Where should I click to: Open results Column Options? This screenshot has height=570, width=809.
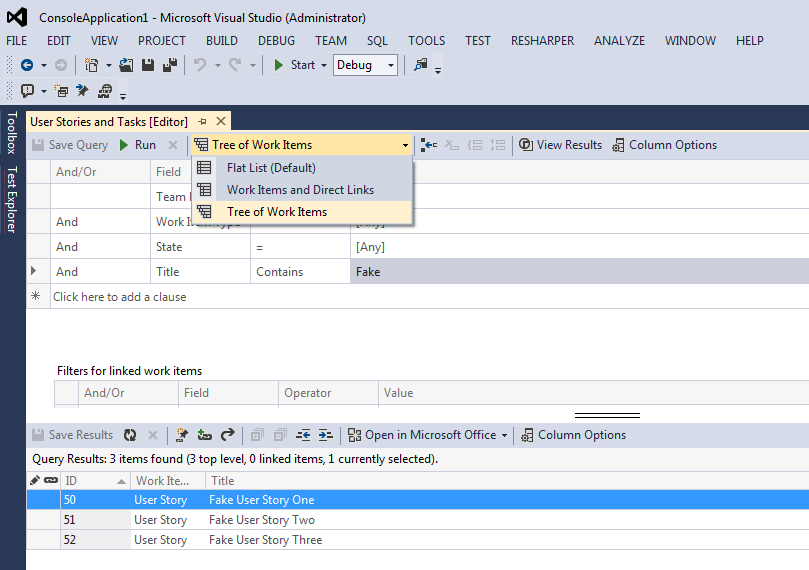[574, 435]
